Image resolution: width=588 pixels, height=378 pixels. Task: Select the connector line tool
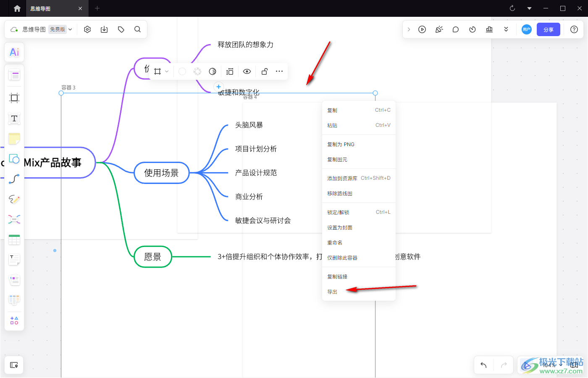[x=14, y=179]
